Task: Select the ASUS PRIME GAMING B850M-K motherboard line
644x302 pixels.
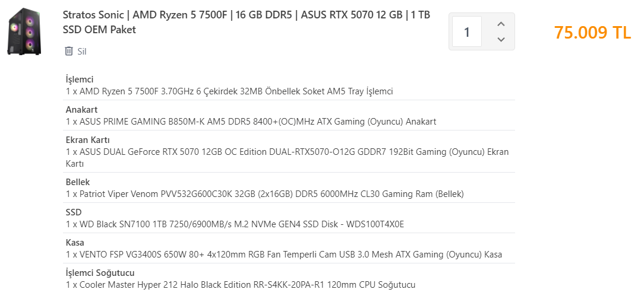Action: pyautogui.click(x=251, y=122)
